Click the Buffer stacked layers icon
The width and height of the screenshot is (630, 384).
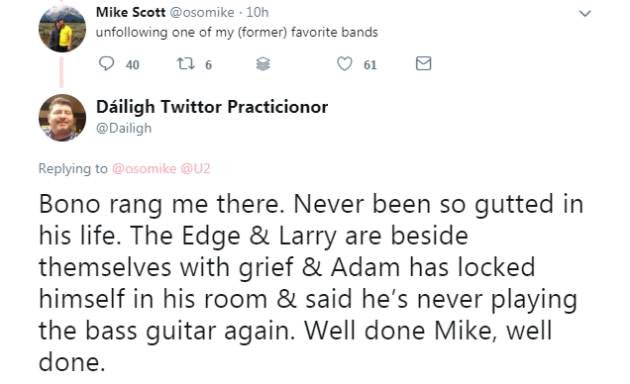263,63
